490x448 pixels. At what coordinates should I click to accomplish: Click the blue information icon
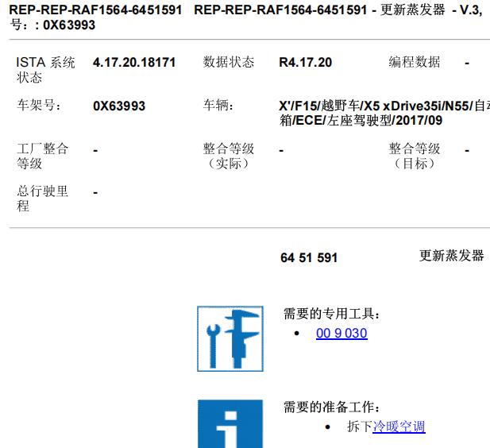coord(230,423)
